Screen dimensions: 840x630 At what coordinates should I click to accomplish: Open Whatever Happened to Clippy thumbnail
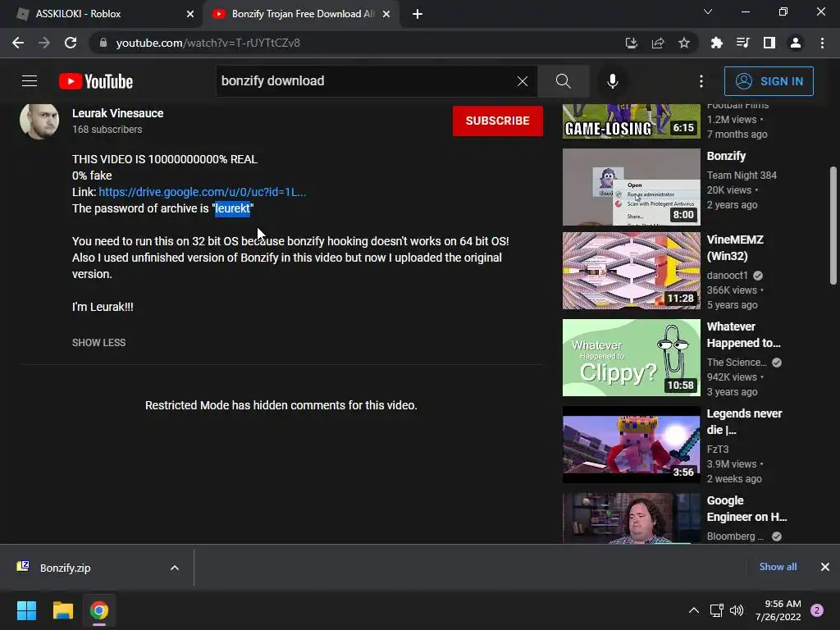(x=631, y=358)
